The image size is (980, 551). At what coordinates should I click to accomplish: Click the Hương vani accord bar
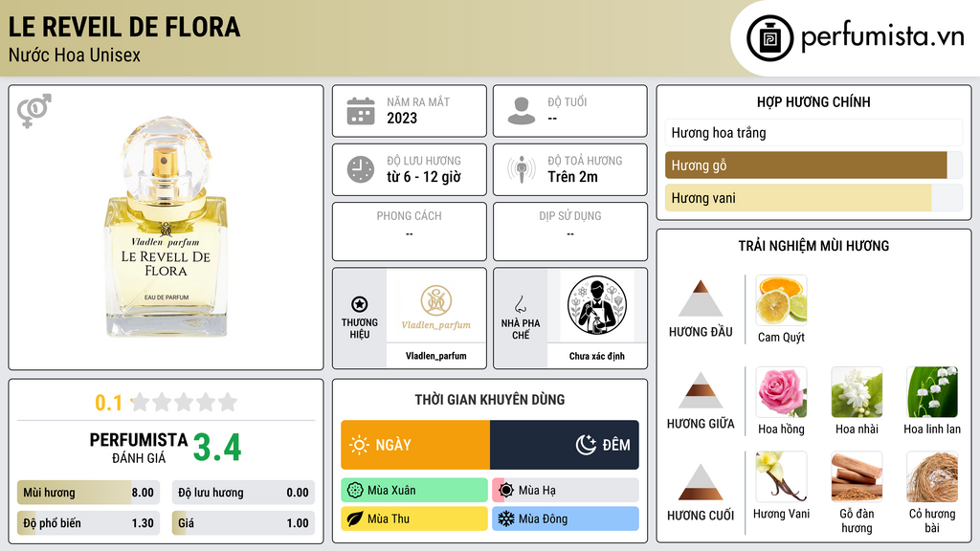[813, 198]
